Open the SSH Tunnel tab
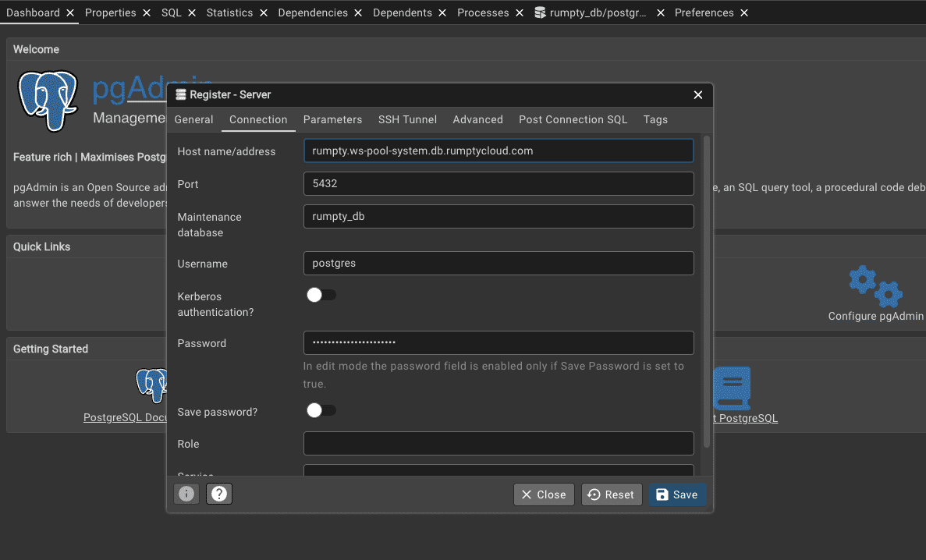The image size is (926, 560). click(407, 119)
